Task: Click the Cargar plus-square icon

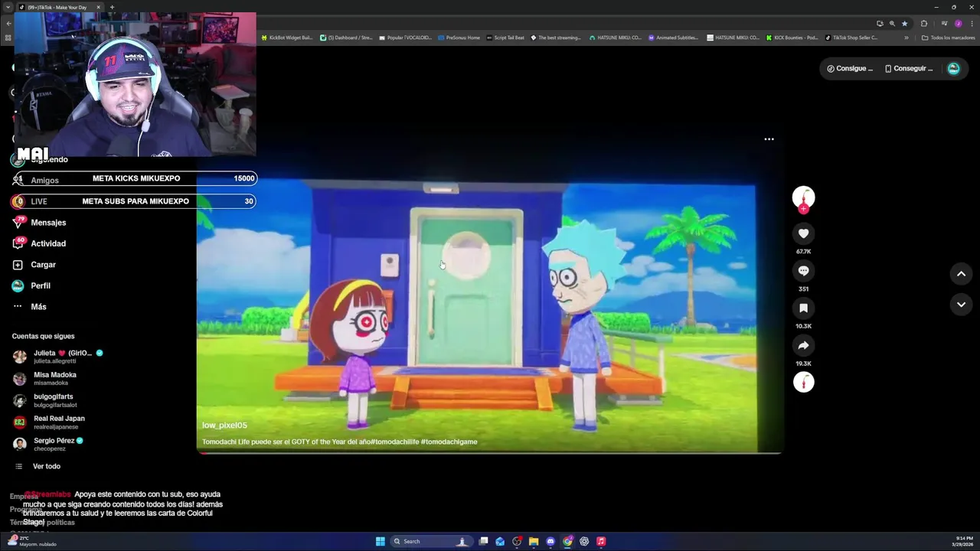Action: [18, 265]
